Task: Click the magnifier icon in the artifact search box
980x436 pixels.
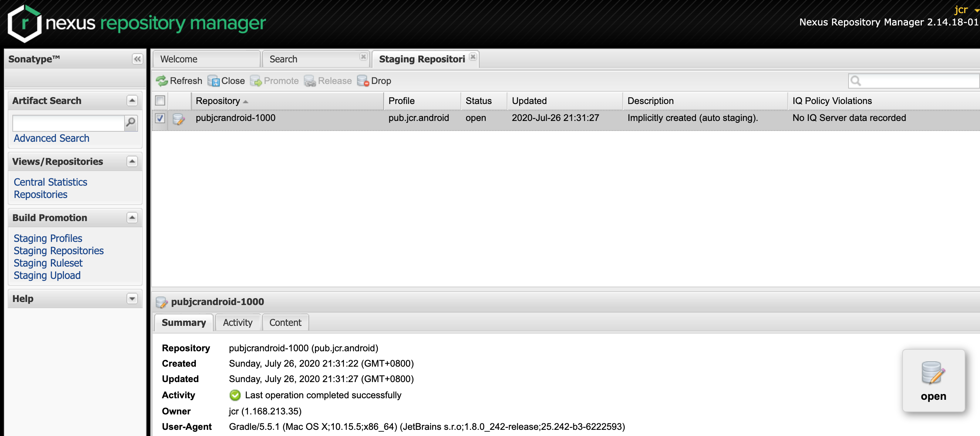Action: (x=131, y=123)
